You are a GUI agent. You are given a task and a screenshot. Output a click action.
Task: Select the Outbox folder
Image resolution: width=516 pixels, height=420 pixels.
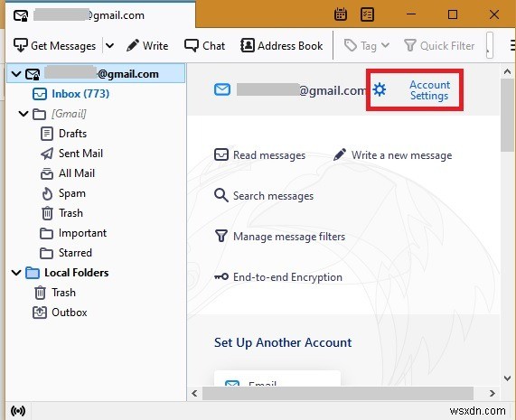pyautogui.click(x=69, y=313)
